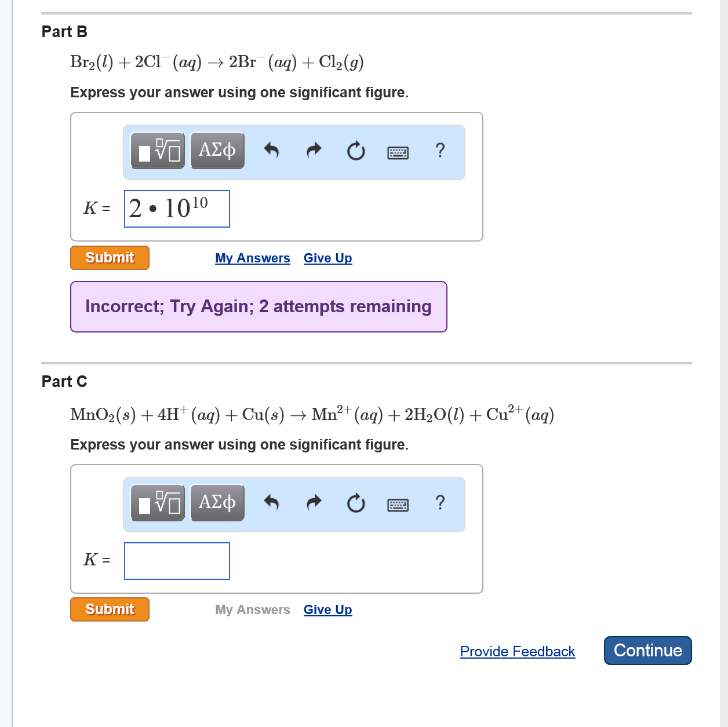728x727 pixels.
Task: Open math templates button in Part B
Action: click(x=158, y=151)
